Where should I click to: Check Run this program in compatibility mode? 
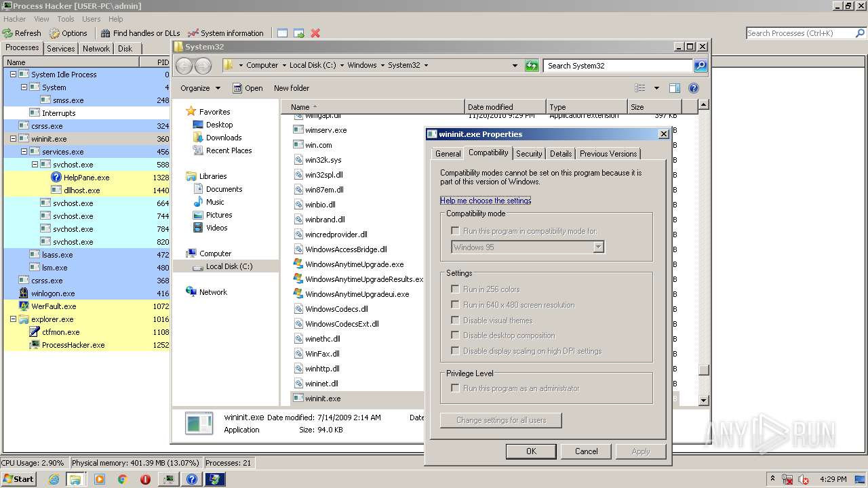tap(455, 231)
